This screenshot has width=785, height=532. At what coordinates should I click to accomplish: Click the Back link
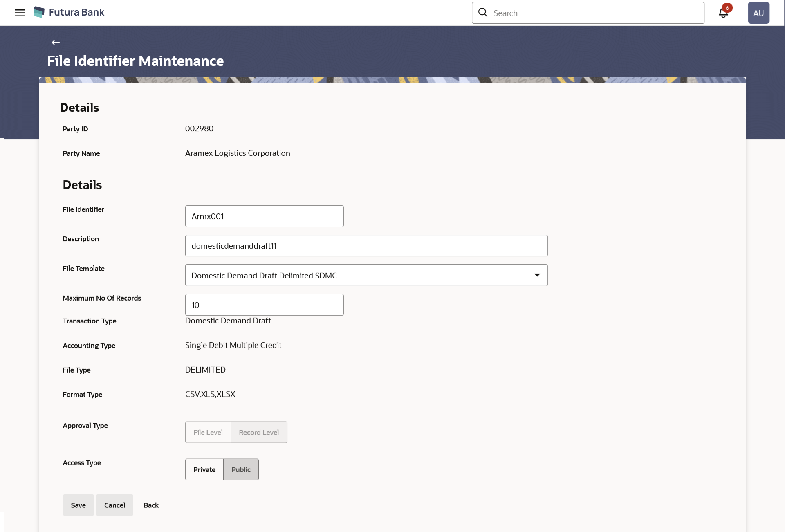point(151,505)
